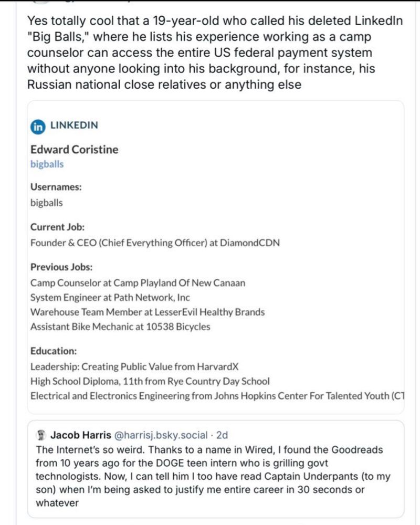Click the main post text about 19-year-old
This screenshot has height=525, width=420.
(x=215, y=52)
